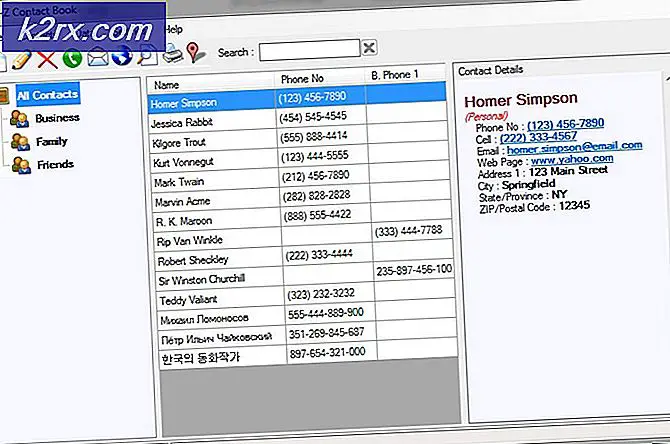The width and height of the screenshot is (670, 444).
Task: Select the Business group in the tree
Action: pyautogui.click(x=57, y=118)
